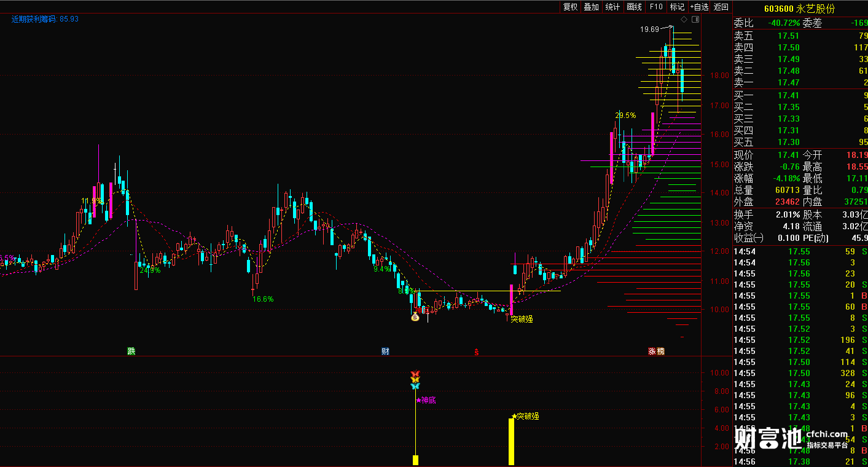The width and height of the screenshot is (868, 467).
Task: Click the 收益(一) 0.100 value
Action: tap(789, 238)
